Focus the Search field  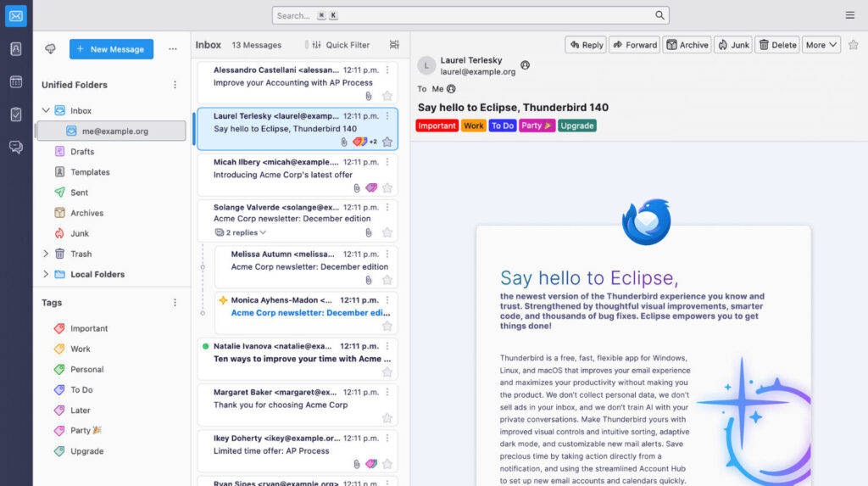470,15
